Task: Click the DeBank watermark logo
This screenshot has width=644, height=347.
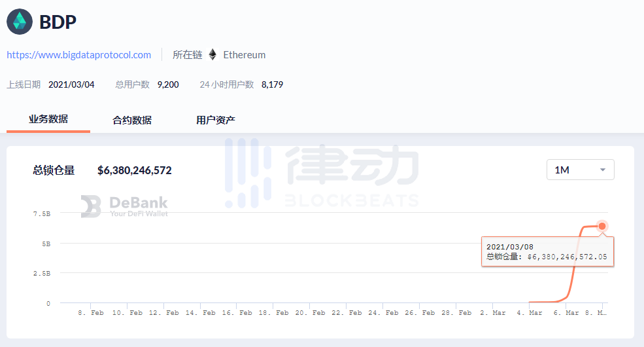Action: (124, 206)
